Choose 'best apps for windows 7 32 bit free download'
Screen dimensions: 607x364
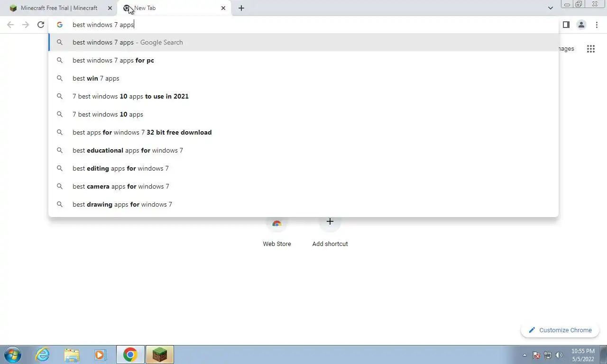[x=303, y=132]
